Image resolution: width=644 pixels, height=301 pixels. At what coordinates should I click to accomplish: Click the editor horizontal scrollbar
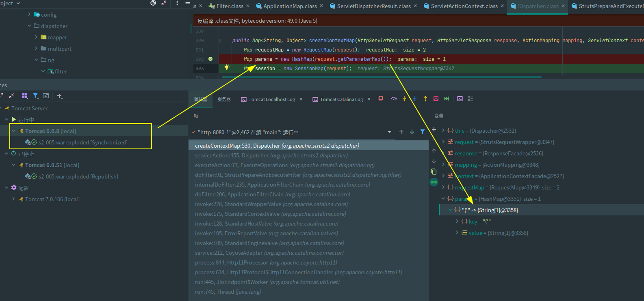click(x=381, y=77)
